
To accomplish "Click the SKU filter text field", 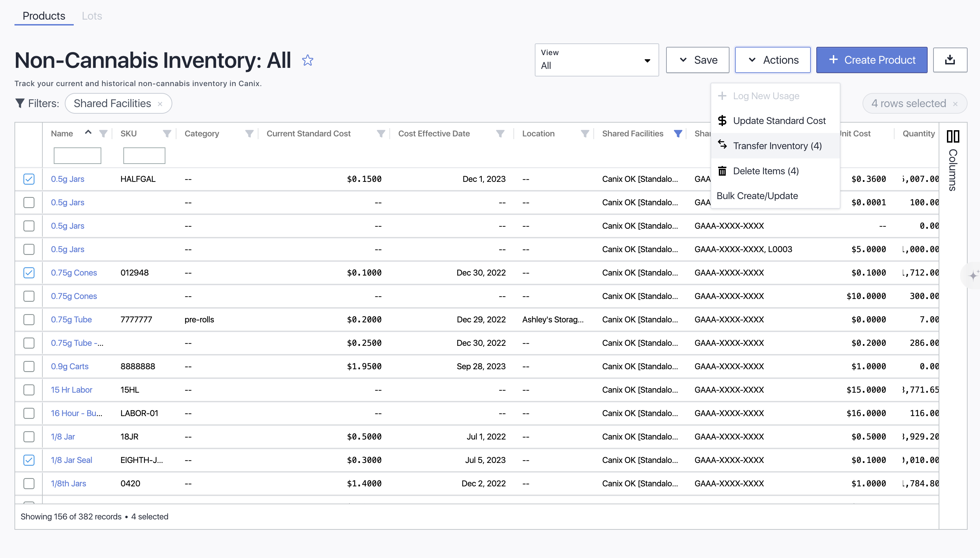I will [x=144, y=156].
